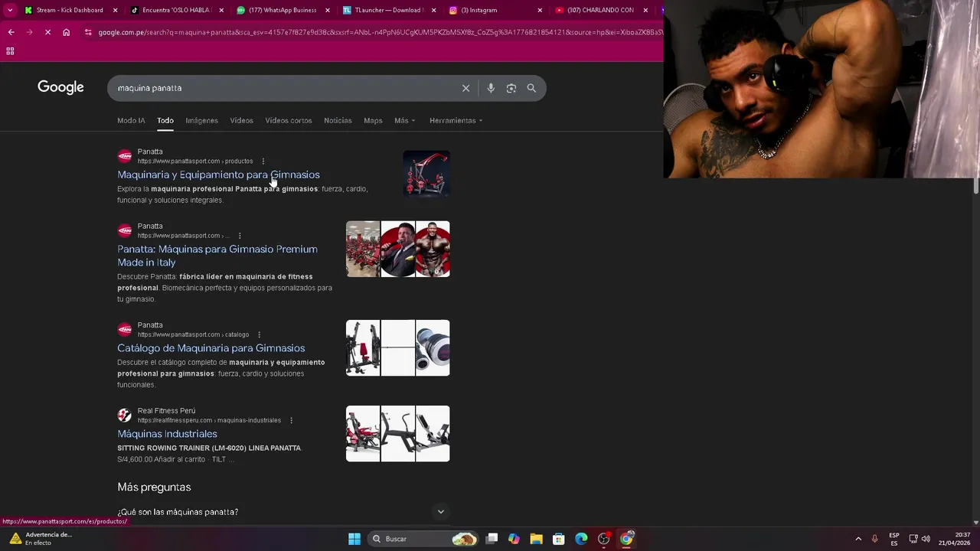Image resolution: width=980 pixels, height=551 pixels.
Task: Close the TikTok tab
Action: click(222, 10)
